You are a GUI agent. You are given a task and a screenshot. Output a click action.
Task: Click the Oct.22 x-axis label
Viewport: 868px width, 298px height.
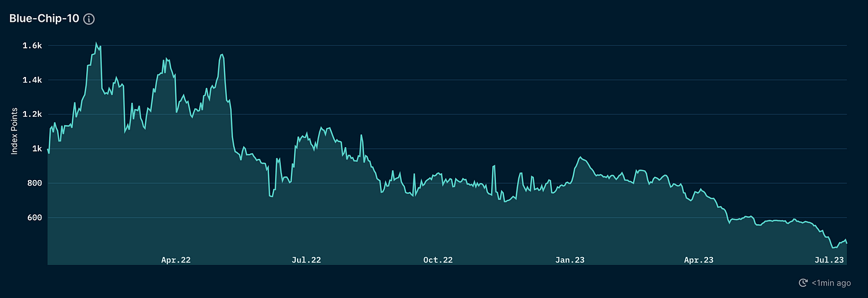[x=438, y=260]
